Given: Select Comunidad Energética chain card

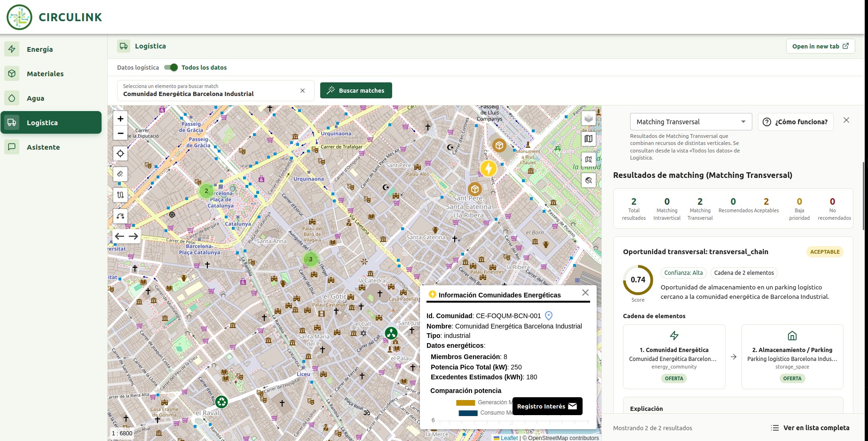Looking at the screenshot, I should (674, 356).
